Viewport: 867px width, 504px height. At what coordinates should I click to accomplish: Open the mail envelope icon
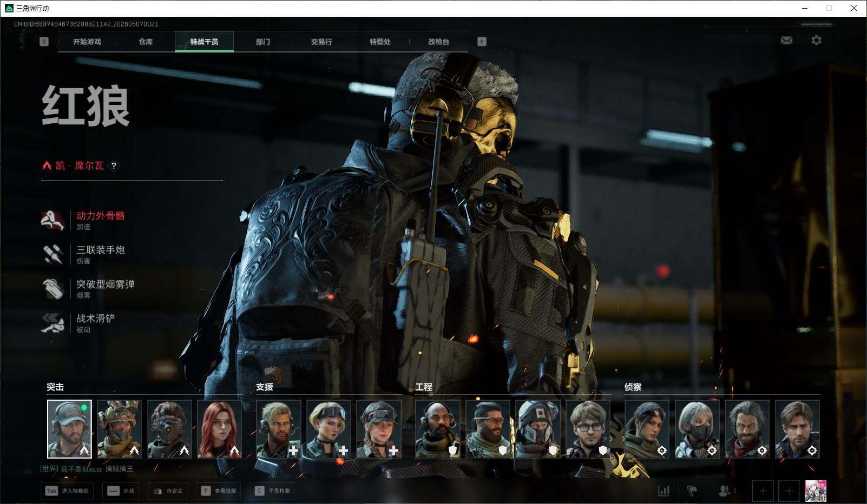click(x=786, y=41)
